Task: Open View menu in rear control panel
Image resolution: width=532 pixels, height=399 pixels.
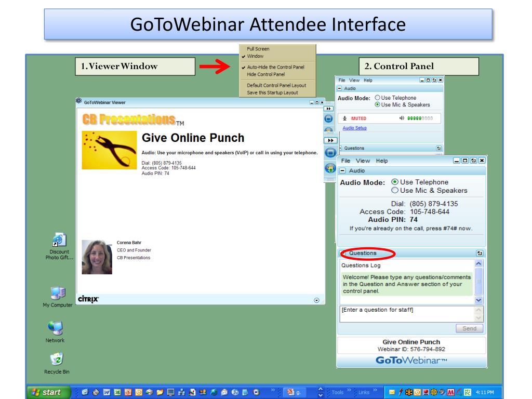Action: tap(354, 81)
